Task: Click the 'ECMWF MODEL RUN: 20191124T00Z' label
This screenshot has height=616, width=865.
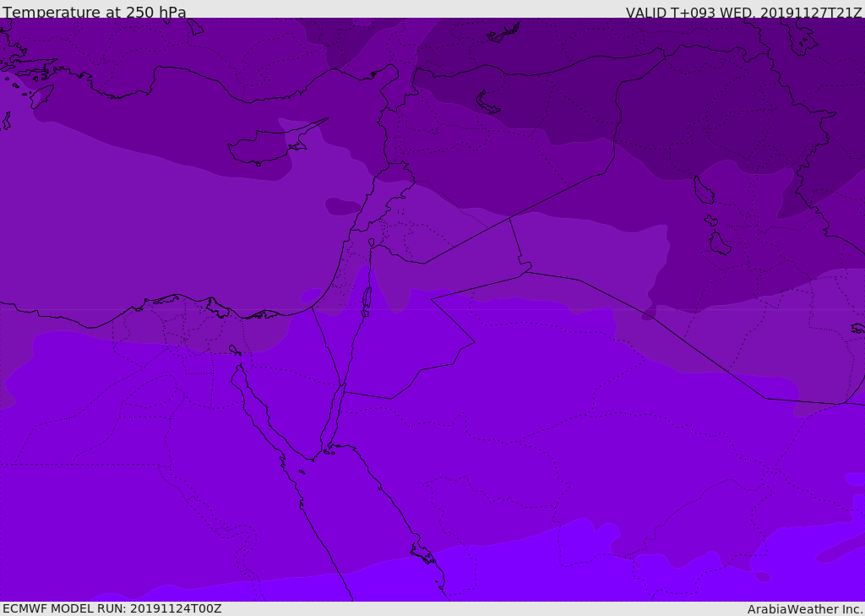Action: [x=112, y=608]
